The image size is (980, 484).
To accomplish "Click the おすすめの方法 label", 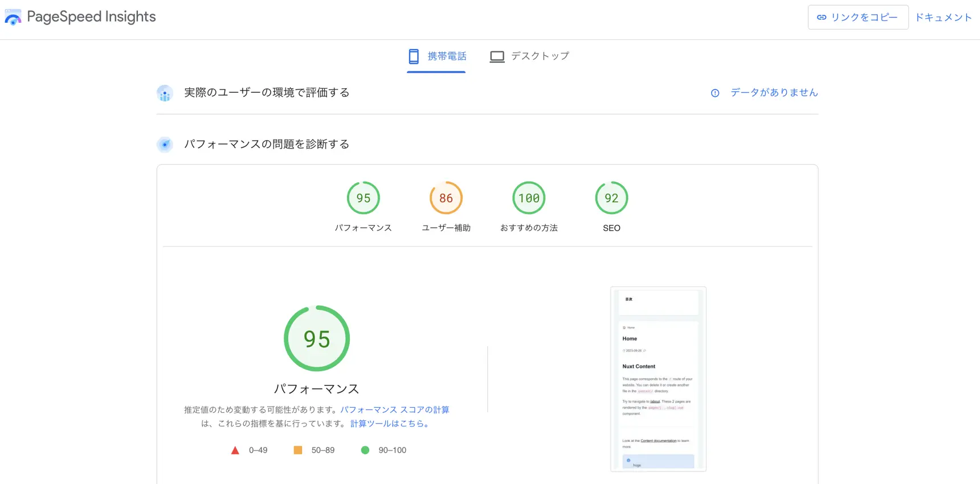I will tap(529, 228).
